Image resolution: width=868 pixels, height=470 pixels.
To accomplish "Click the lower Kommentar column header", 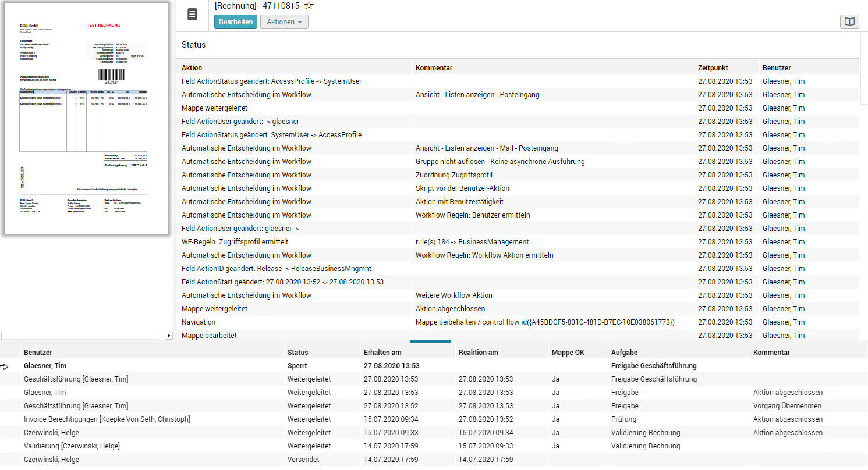I will tap(771, 352).
